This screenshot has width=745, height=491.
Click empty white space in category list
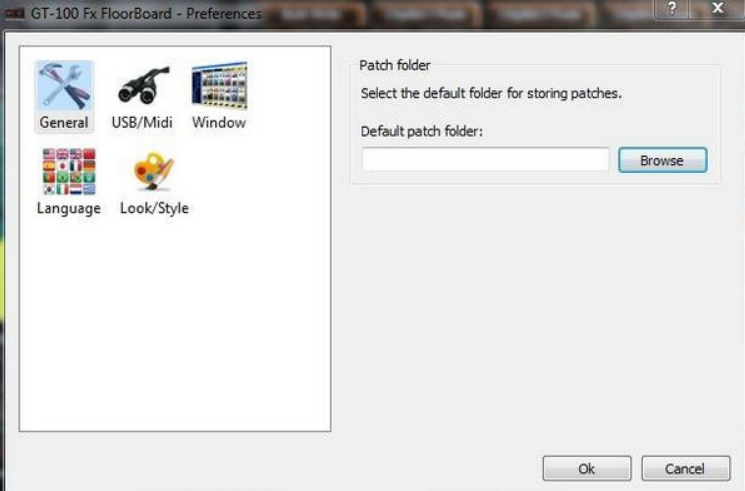[175, 323]
